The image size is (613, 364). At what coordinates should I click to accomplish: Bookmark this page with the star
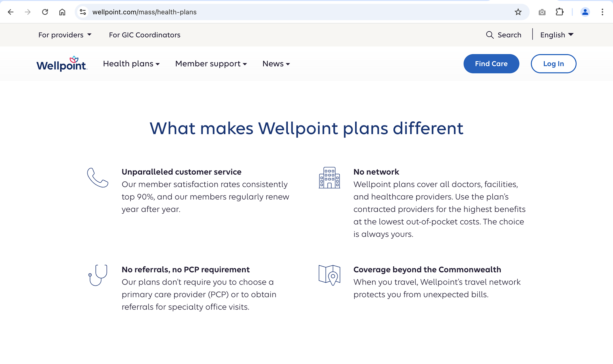pyautogui.click(x=518, y=12)
